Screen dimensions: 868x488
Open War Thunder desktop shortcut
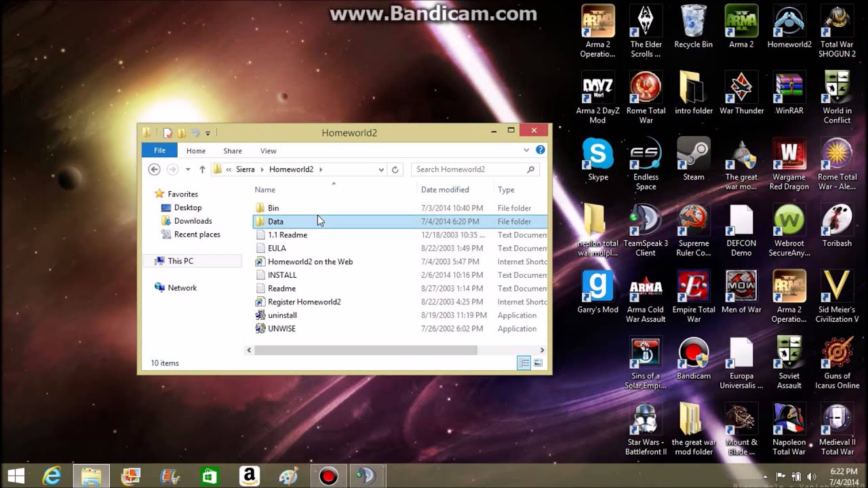(x=741, y=94)
